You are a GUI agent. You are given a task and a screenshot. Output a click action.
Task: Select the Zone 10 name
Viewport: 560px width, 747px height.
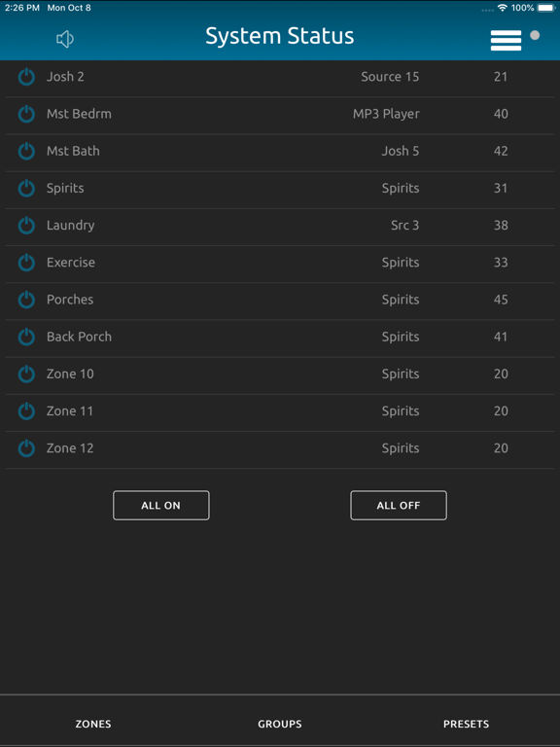point(70,373)
